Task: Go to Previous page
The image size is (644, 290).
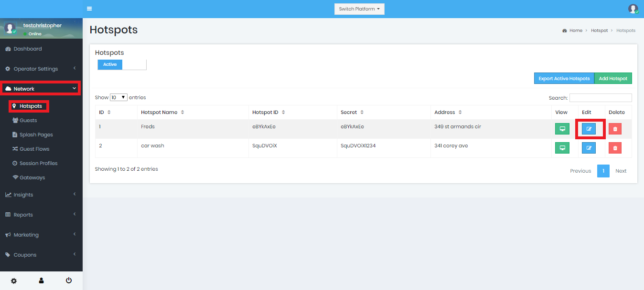Action: tap(580, 171)
